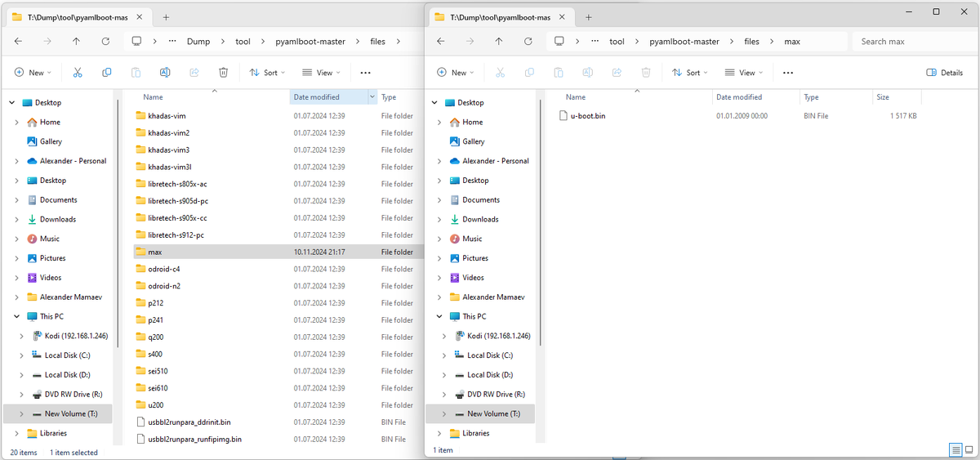Screen dimensions: 980x460
Task: Select New Volume (T:) in left navigation pane
Action: pos(57,413)
